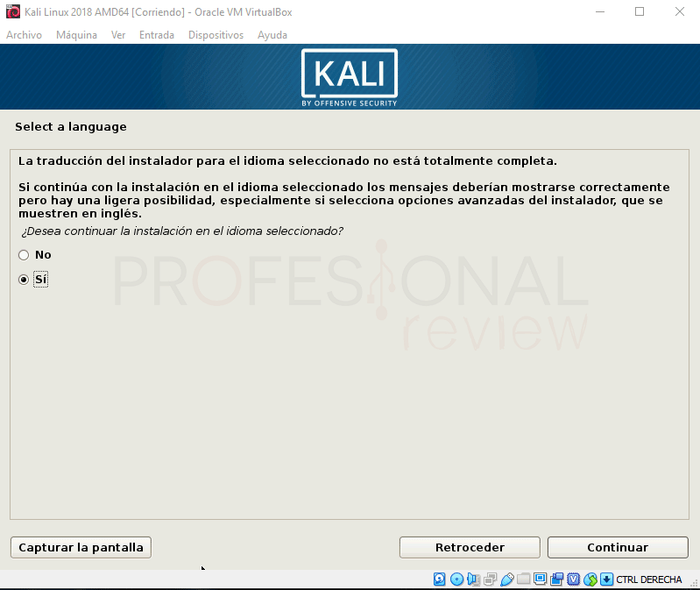Click the VirtualBox window title icon

13,11
